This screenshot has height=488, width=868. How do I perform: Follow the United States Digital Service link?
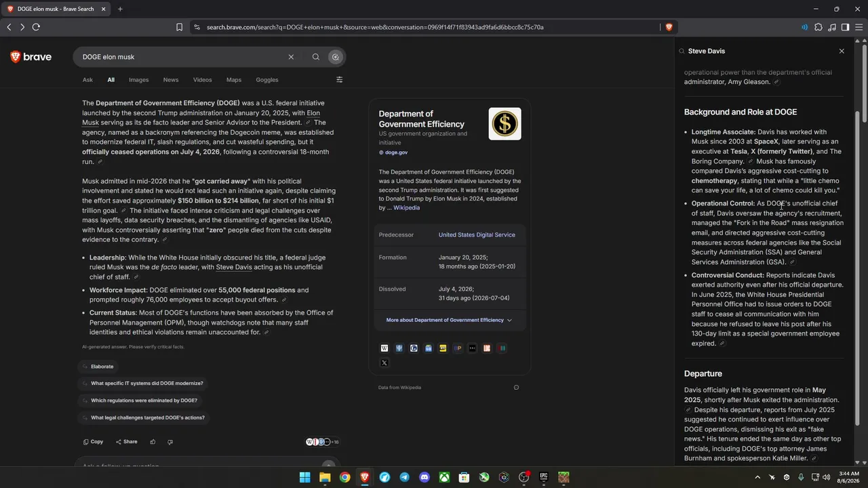click(477, 235)
